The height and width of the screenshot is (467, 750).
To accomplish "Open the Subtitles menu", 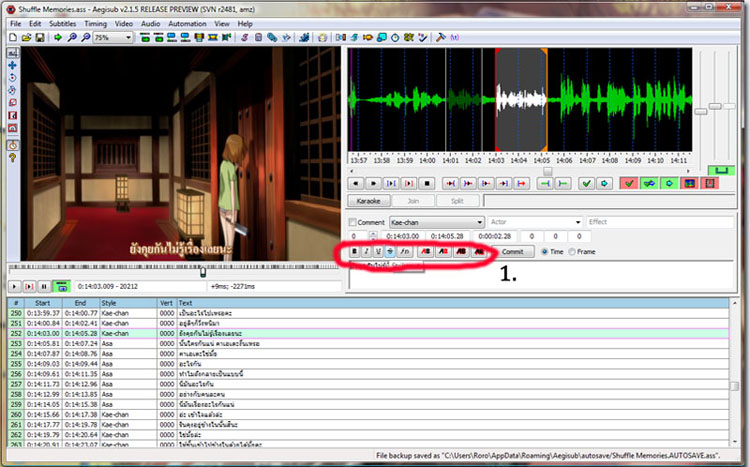I will click(63, 23).
